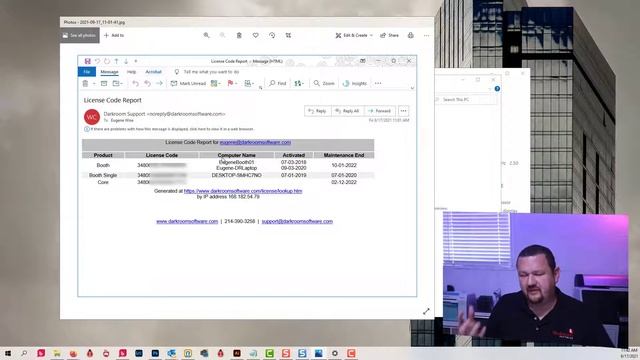Click the Reply button in the email header
Viewport: 640px width, 360px height.
318,111
